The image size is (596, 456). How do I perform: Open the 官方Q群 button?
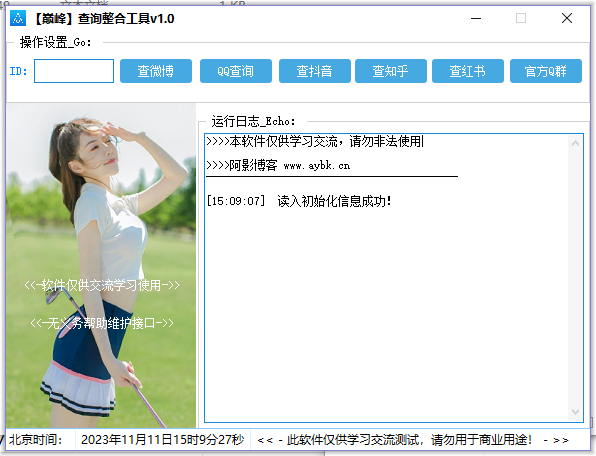coord(546,71)
